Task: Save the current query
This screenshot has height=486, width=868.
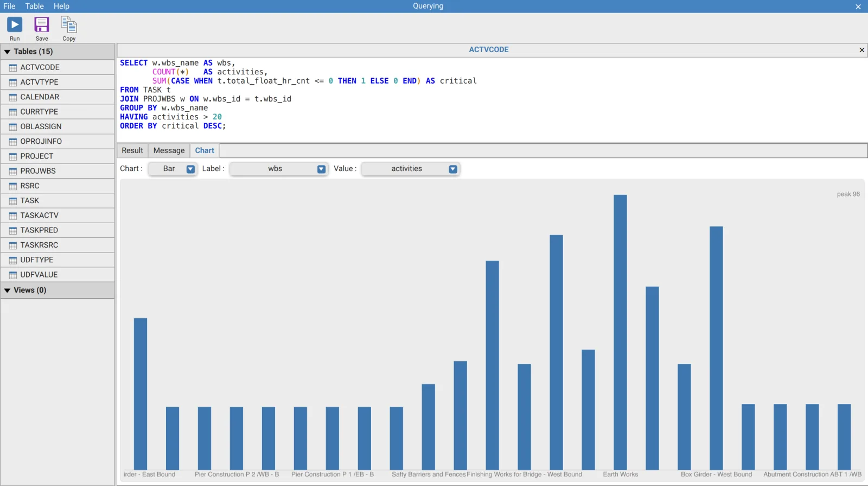Action: (42, 29)
